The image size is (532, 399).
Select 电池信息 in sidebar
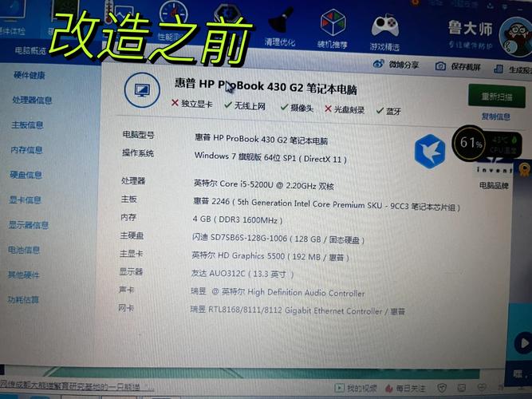pyautogui.click(x=24, y=250)
